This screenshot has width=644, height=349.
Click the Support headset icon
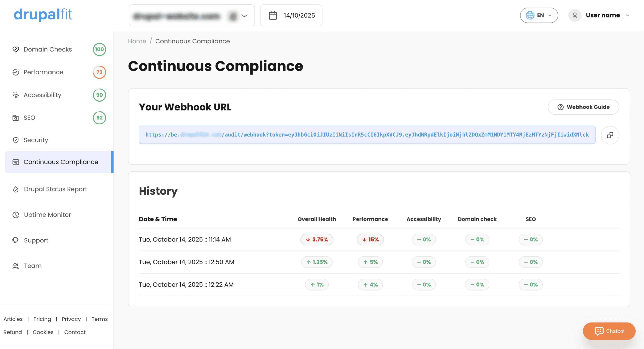pyautogui.click(x=16, y=240)
